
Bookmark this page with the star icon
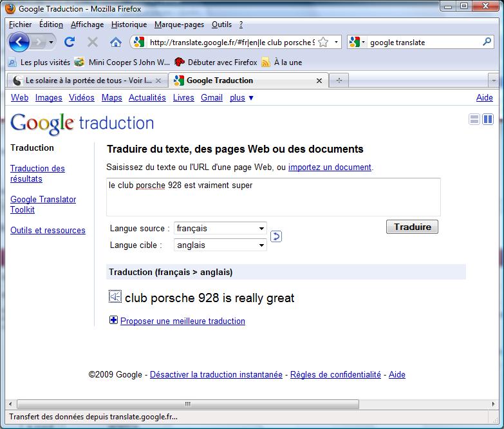coord(323,42)
